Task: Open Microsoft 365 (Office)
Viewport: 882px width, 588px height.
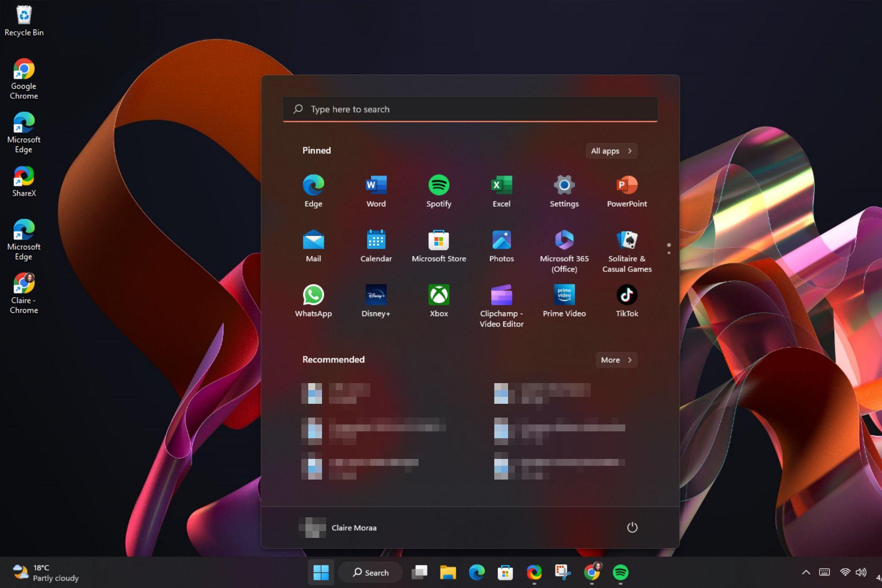Action: click(x=564, y=251)
